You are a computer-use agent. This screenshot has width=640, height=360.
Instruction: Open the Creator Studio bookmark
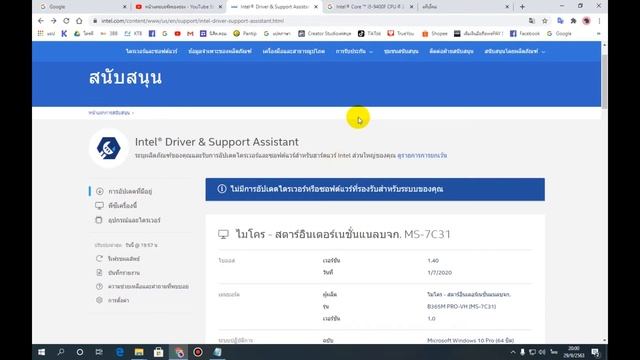(x=324, y=33)
